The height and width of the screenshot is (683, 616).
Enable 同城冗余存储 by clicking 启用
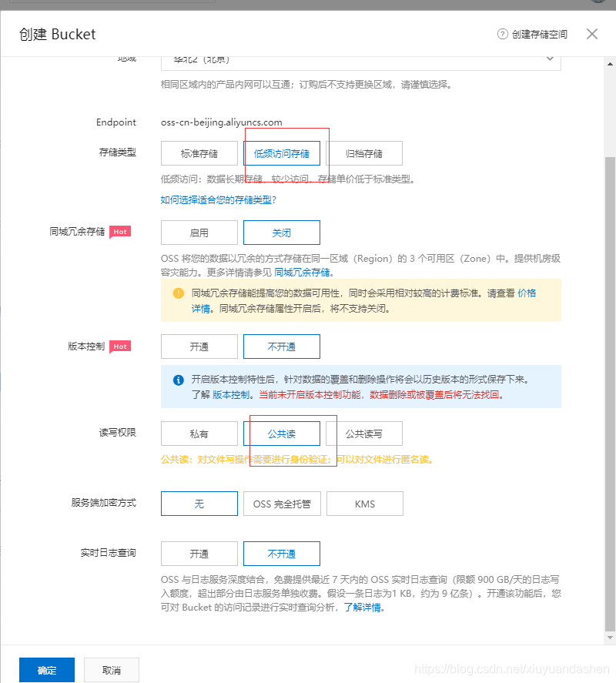[x=199, y=233]
